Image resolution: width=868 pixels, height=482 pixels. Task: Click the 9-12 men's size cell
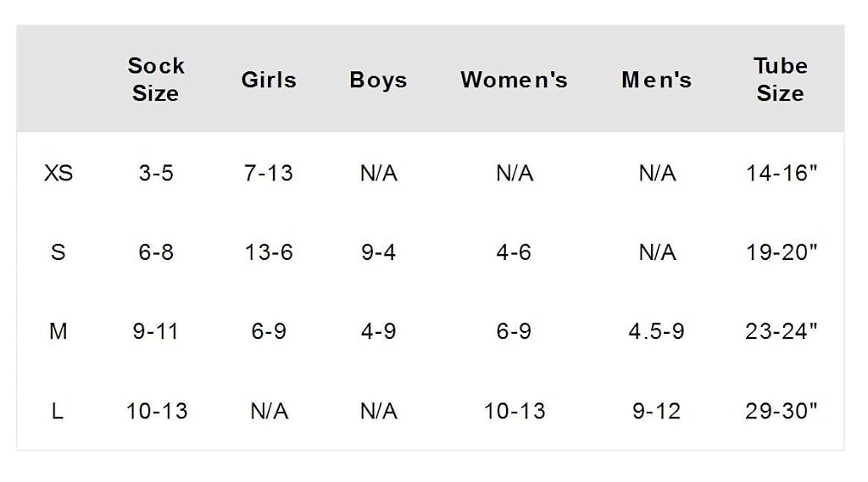click(x=657, y=411)
